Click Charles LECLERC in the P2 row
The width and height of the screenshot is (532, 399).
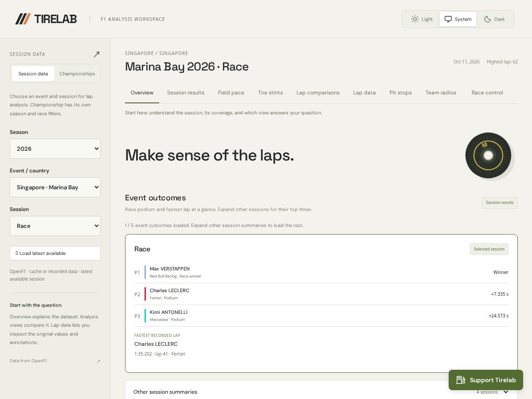(x=169, y=290)
